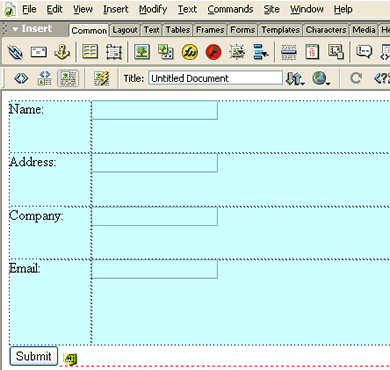Open the Window menu

tap(307, 9)
